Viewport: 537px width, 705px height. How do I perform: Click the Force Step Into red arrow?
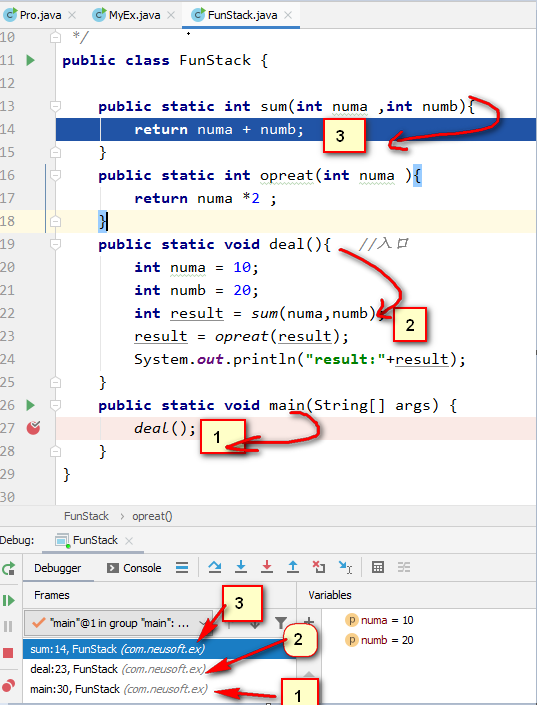tap(267, 567)
